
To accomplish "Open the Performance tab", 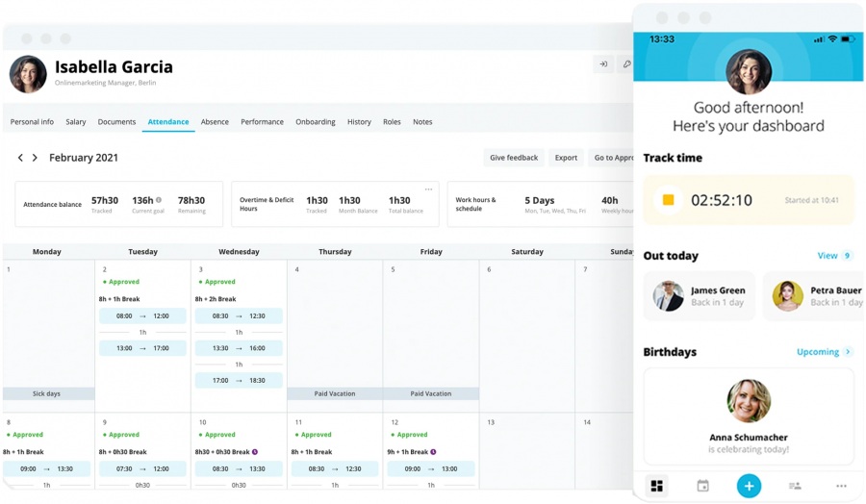I will [x=263, y=122].
